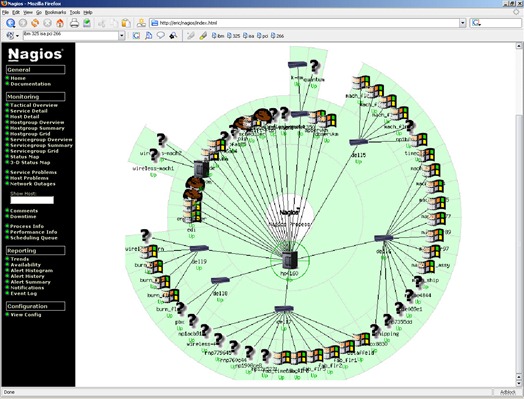Click the browser Back arrow icon
This screenshot has width=524, height=399.
click(11, 23)
